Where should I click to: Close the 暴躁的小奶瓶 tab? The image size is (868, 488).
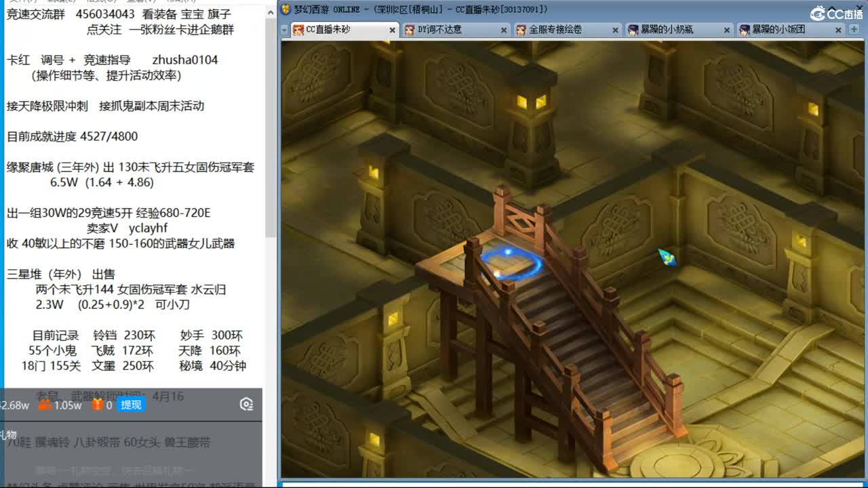click(726, 30)
